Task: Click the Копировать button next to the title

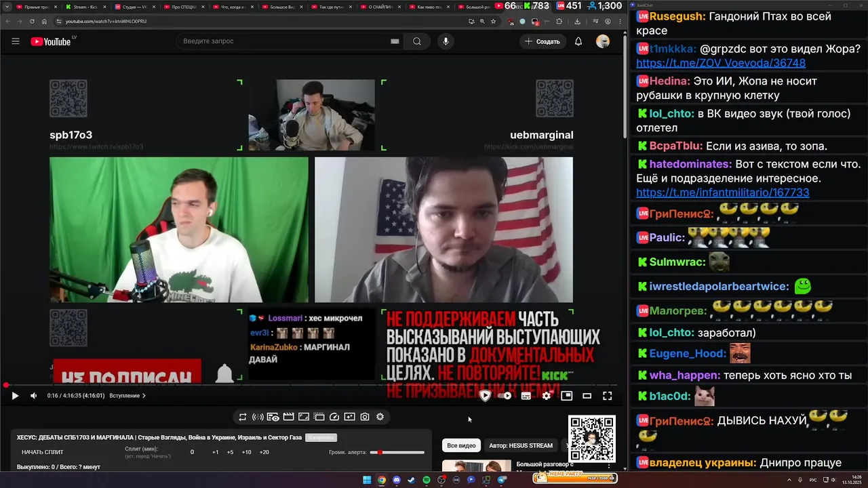Action: (x=321, y=438)
